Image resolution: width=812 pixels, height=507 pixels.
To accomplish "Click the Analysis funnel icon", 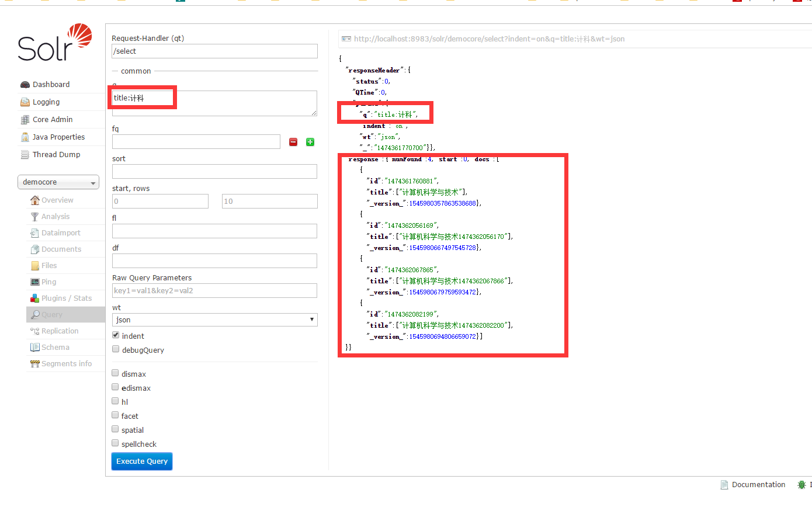I will point(35,217).
